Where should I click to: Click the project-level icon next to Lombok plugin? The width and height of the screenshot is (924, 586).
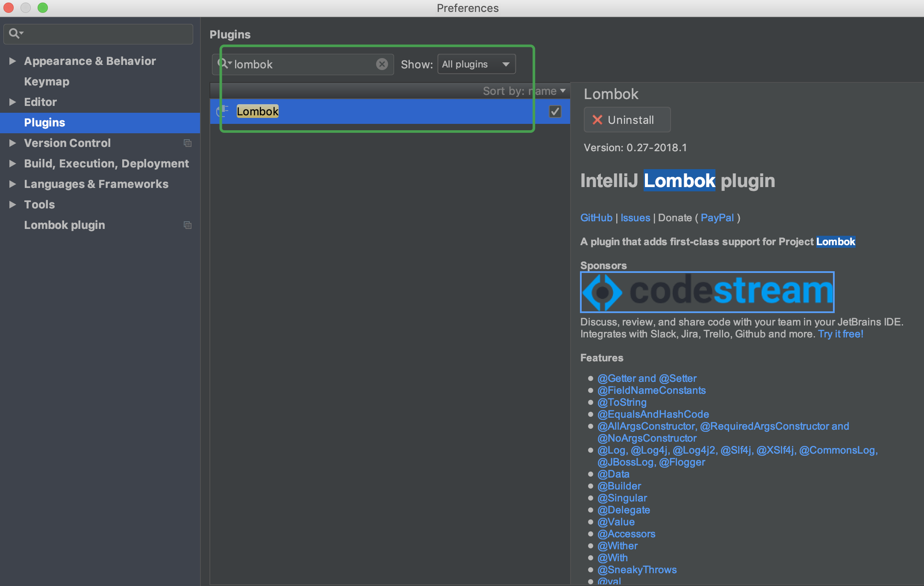tap(187, 225)
